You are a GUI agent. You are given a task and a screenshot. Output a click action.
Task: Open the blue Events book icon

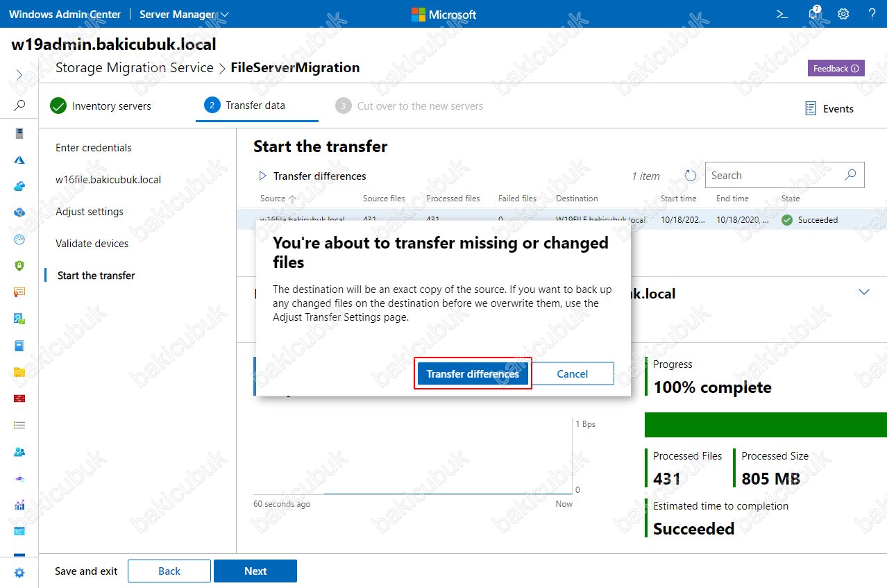pyautogui.click(x=19, y=345)
